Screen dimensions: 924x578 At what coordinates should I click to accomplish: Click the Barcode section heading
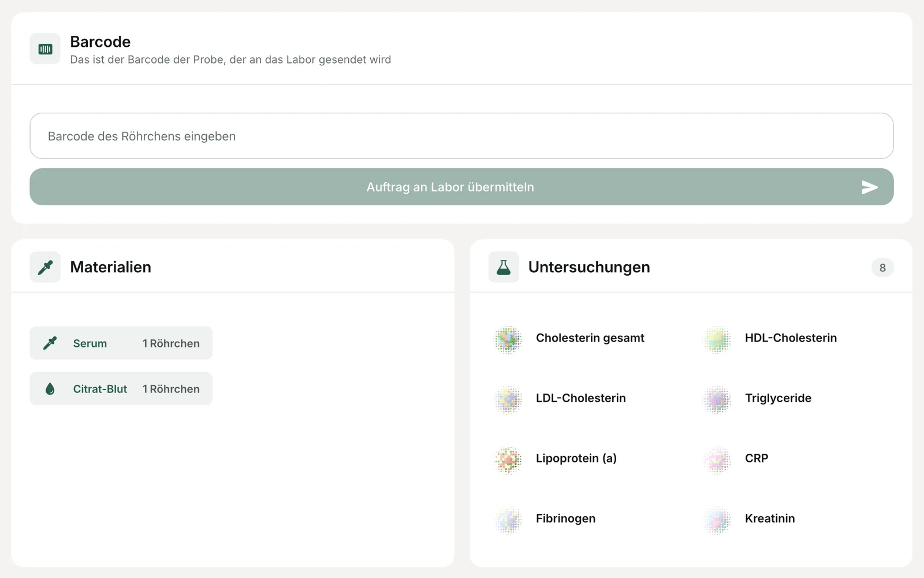tap(100, 42)
